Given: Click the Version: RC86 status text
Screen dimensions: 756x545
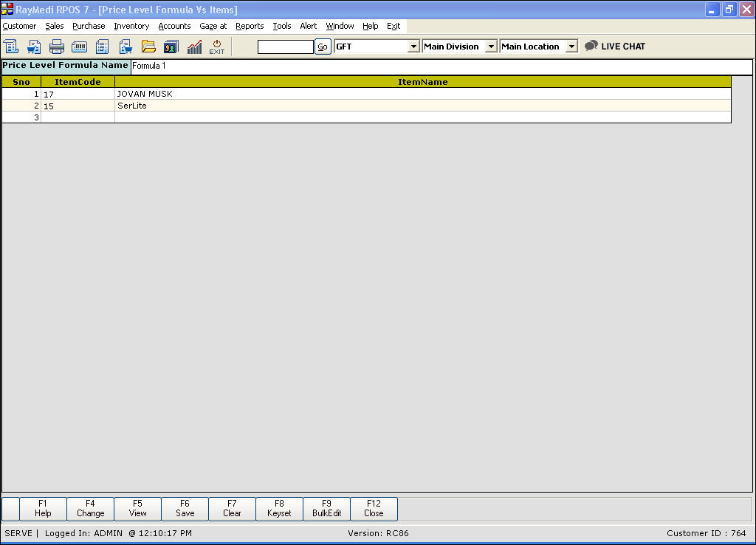Looking at the screenshot, I should point(378,533).
